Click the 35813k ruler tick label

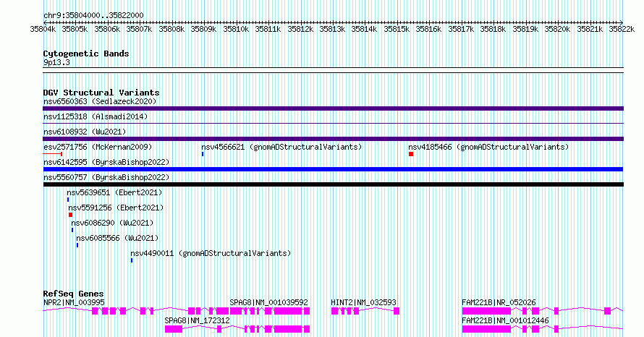(332, 29)
